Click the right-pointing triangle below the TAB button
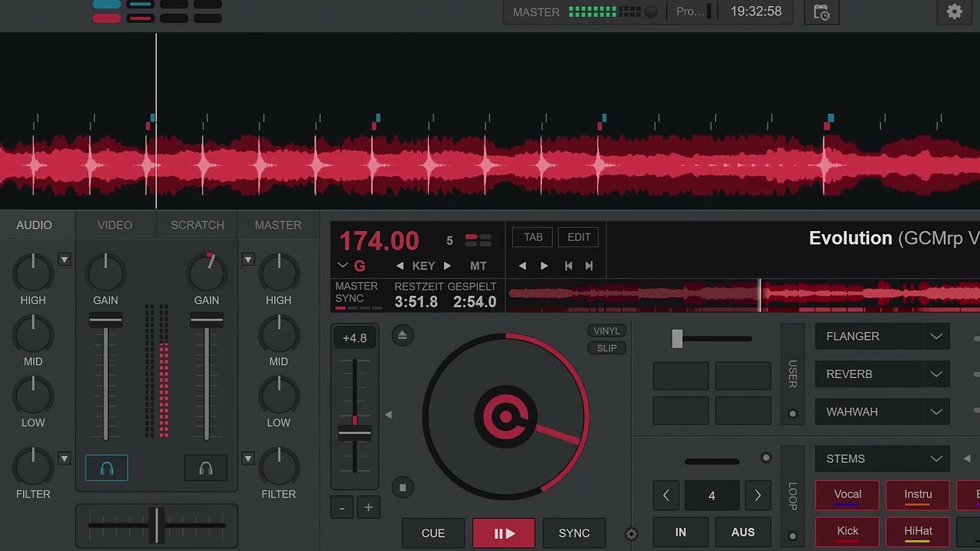980x551 pixels. [x=544, y=266]
